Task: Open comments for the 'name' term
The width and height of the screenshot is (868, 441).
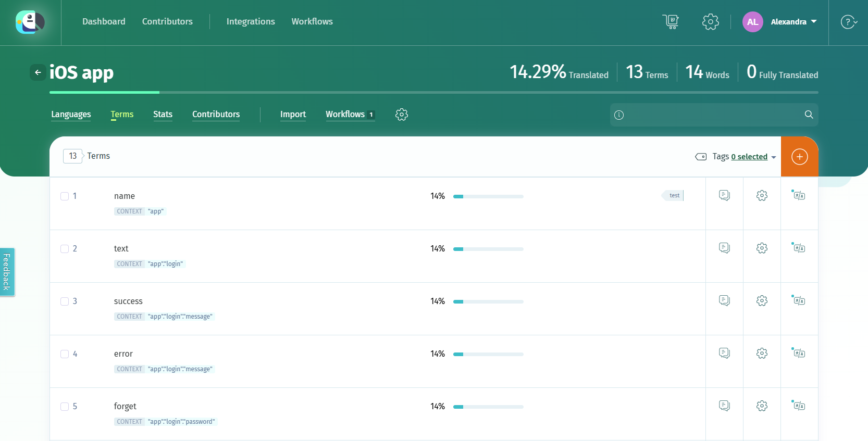Action: [x=724, y=195]
